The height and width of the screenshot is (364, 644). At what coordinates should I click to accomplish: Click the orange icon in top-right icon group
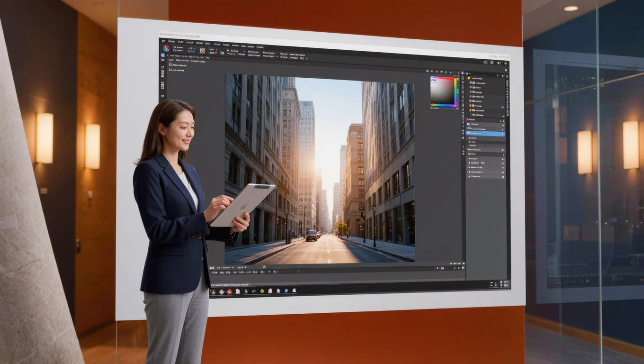click(505, 63)
